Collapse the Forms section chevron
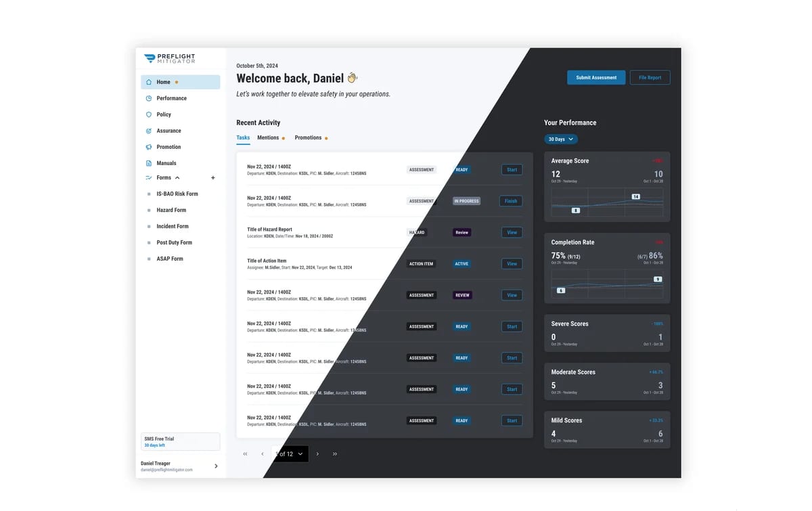The height and width of the screenshot is (511, 812). click(x=177, y=178)
